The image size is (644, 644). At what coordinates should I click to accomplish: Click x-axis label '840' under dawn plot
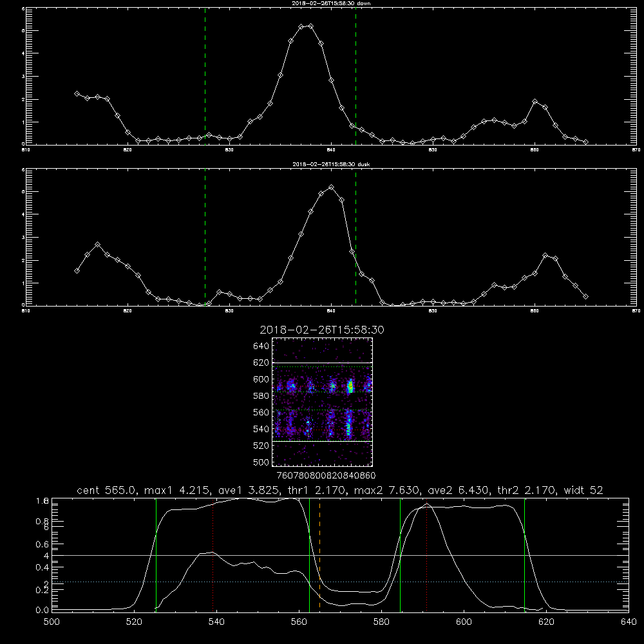pos(331,150)
